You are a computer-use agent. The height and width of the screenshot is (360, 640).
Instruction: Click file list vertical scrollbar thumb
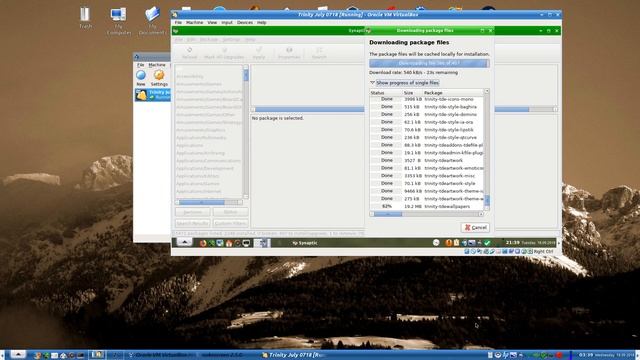click(x=487, y=200)
